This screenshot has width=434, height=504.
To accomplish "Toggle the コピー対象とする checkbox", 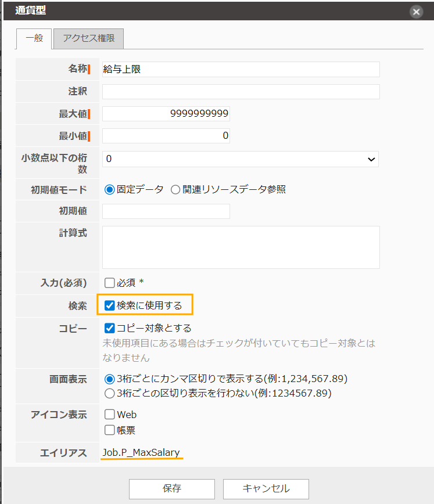I will coord(109,328).
